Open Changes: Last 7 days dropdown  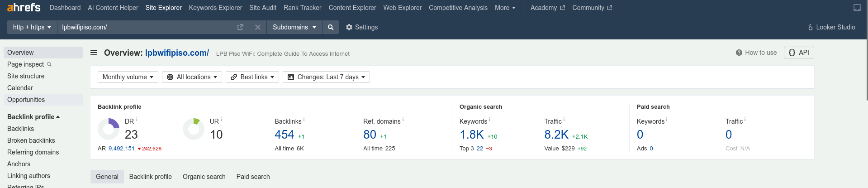click(326, 77)
